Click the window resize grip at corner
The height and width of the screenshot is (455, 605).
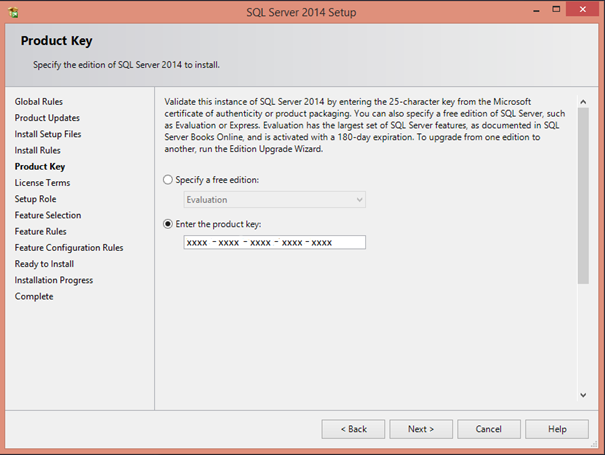[594, 445]
